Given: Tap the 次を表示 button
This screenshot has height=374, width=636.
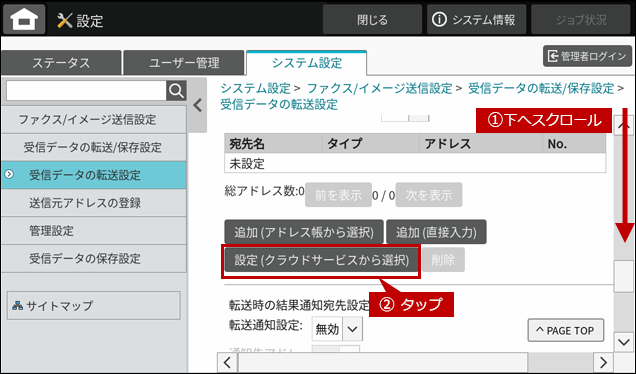Looking at the screenshot, I should [x=429, y=195].
